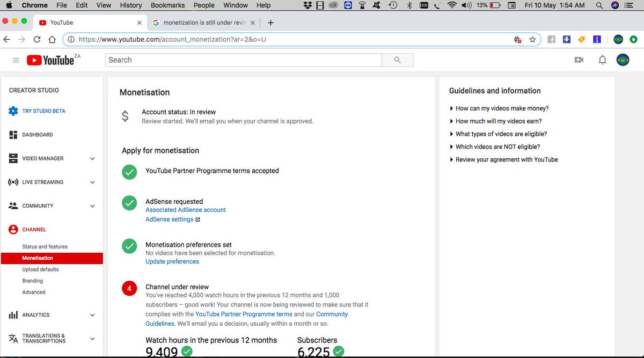Click the Channel red person icon
The height and width of the screenshot is (358, 644).
13,229
